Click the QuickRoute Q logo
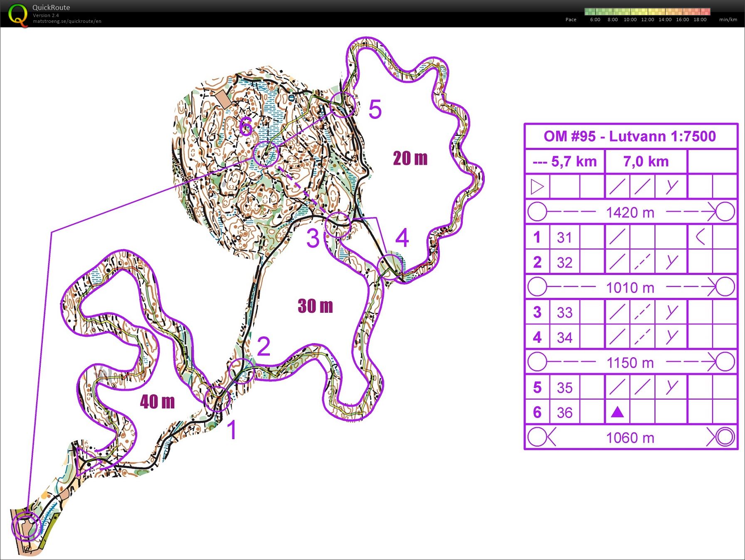 pos(18,15)
